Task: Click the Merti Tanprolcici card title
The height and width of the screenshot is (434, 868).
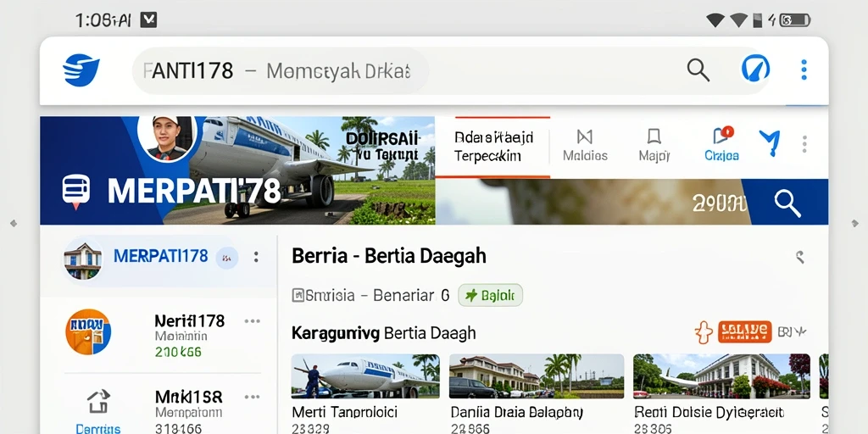Action: pyautogui.click(x=344, y=413)
